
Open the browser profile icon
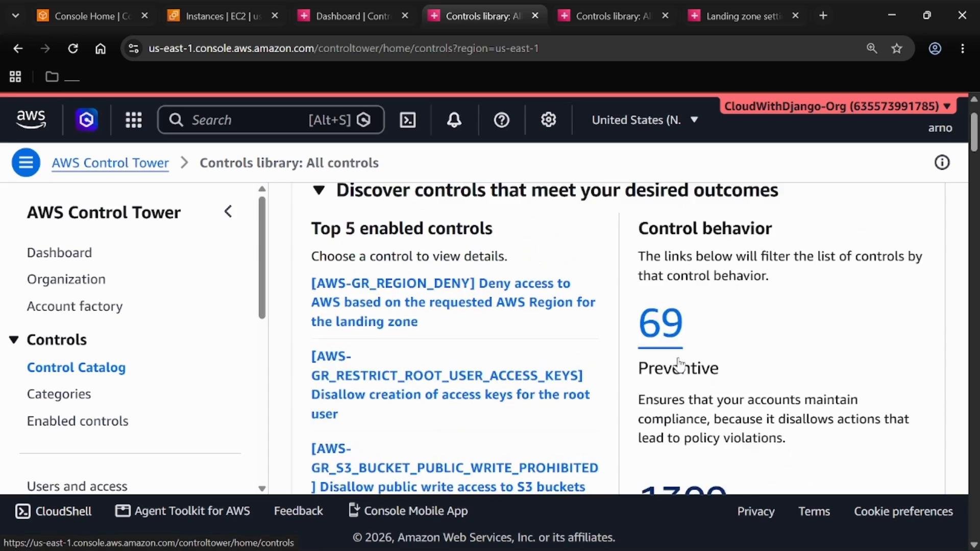pyautogui.click(x=935, y=48)
